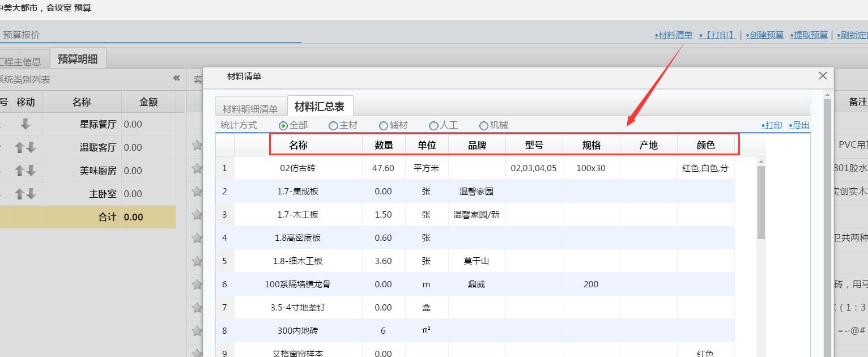Screen dimensions: 868x357
Task: Select the 主材 statistics radio option
Action: (333, 126)
